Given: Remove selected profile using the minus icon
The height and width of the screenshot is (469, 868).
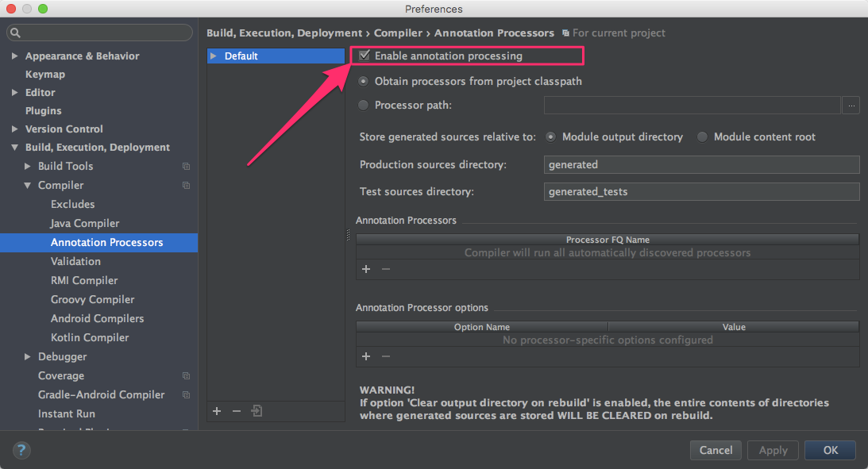Looking at the screenshot, I should tap(237, 411).
